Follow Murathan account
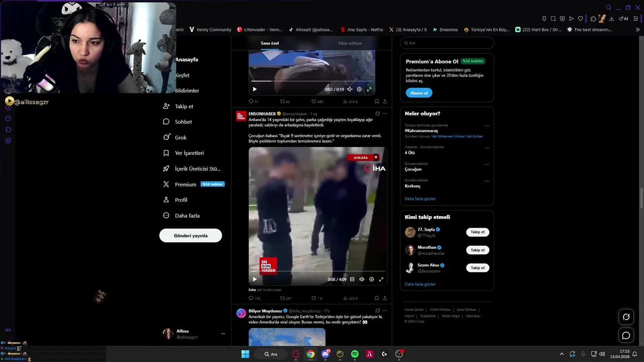This screenshot has width=644, height=362. 477,250
